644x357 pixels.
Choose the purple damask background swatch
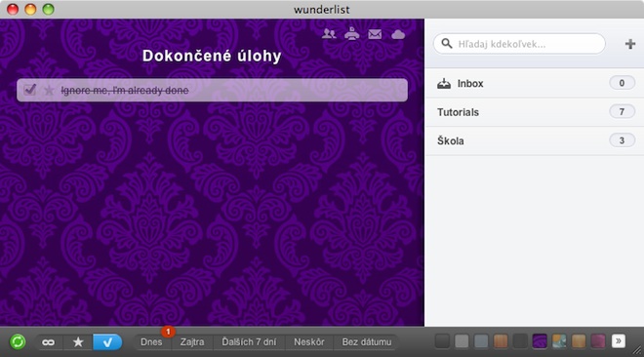point(540,341)
